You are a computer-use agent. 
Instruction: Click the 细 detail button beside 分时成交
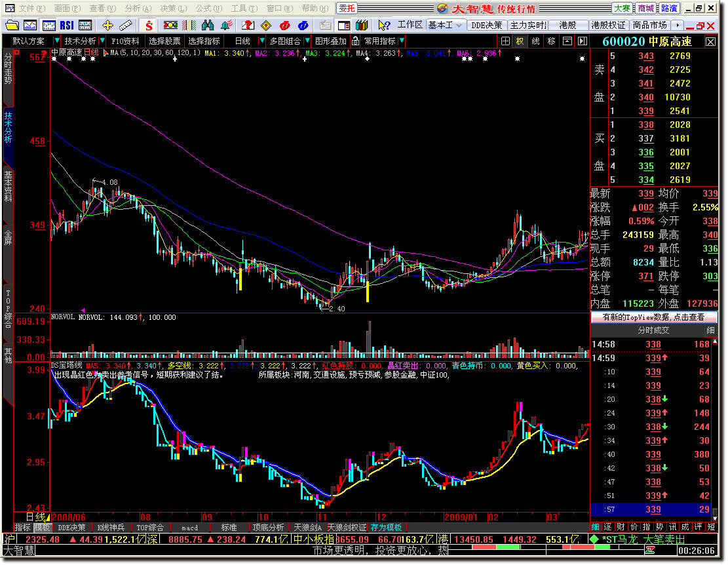710,330
